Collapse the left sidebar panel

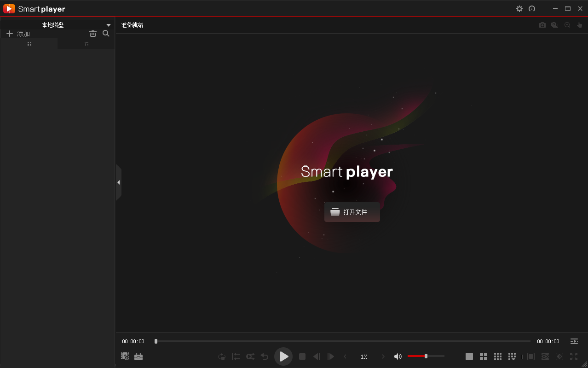coord(118,182)
